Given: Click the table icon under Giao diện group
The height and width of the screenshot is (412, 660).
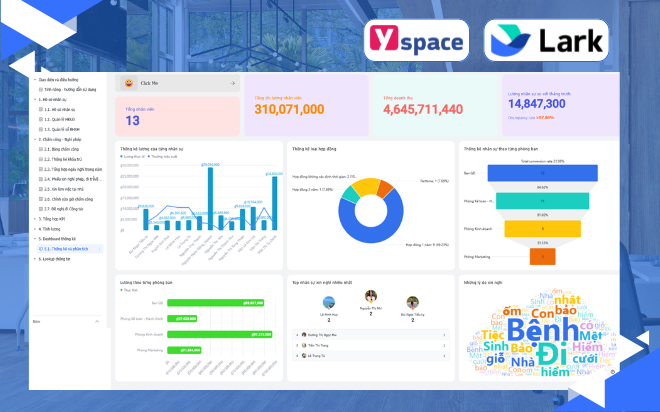Looking at the screenshot, I should tap(41, 90).
